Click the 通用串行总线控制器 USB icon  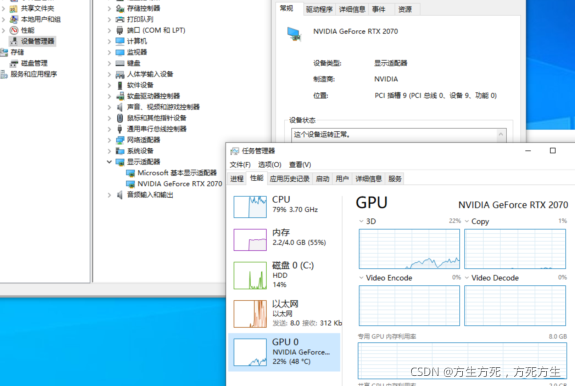pos(120,129)
